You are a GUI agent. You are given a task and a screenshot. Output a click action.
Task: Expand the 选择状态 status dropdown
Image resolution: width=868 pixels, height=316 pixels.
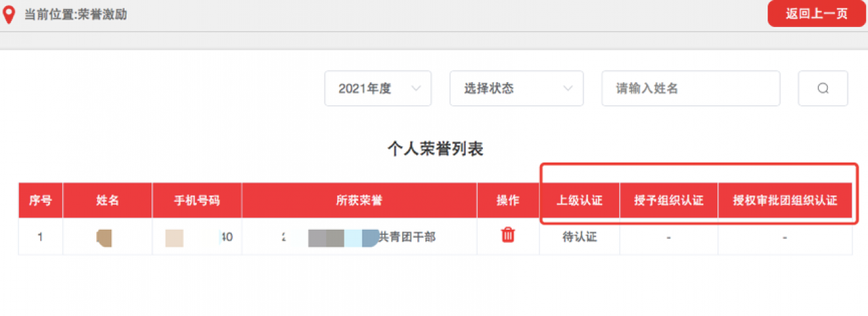tap(516, 88)
